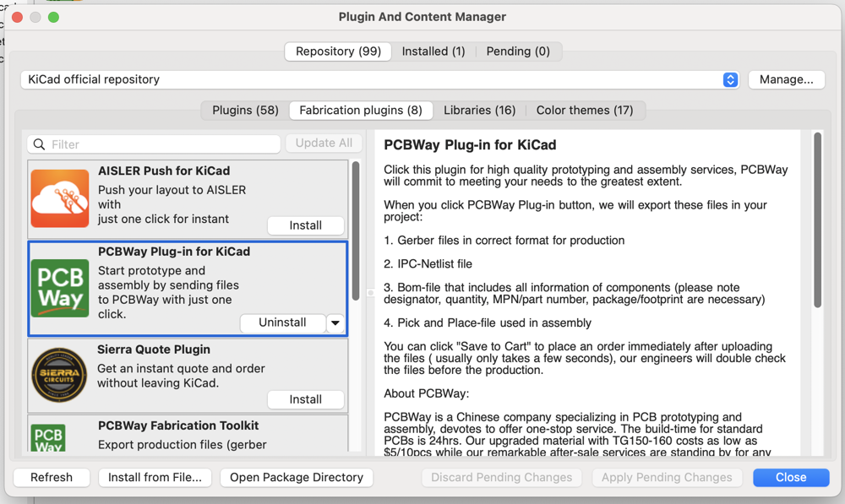
Task: Show the Color themes (17) tab
Action: [x=584, y=111]
